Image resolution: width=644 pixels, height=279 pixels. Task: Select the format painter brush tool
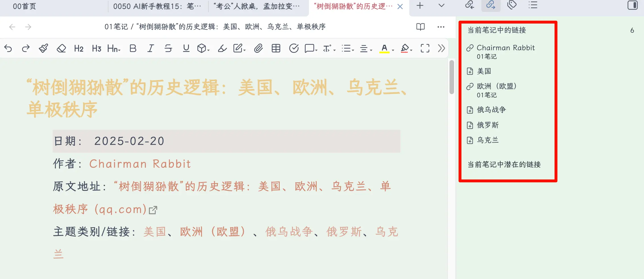[x=43, y=48]
